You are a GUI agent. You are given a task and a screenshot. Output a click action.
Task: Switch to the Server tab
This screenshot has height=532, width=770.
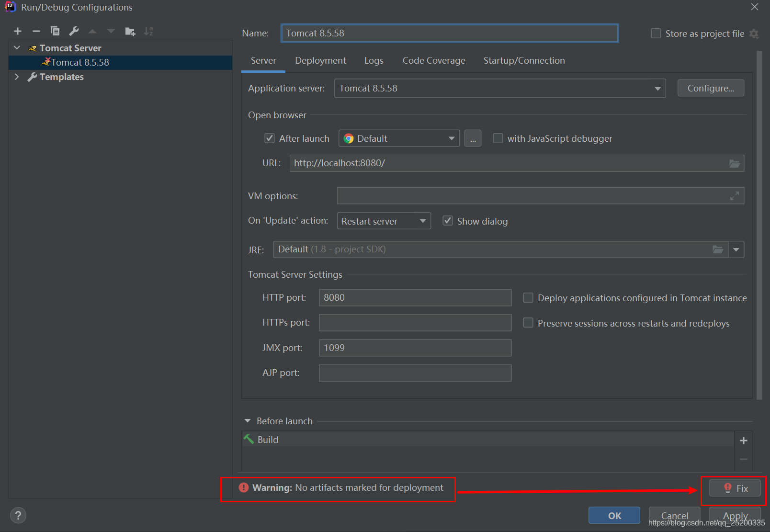click(263, 61)
